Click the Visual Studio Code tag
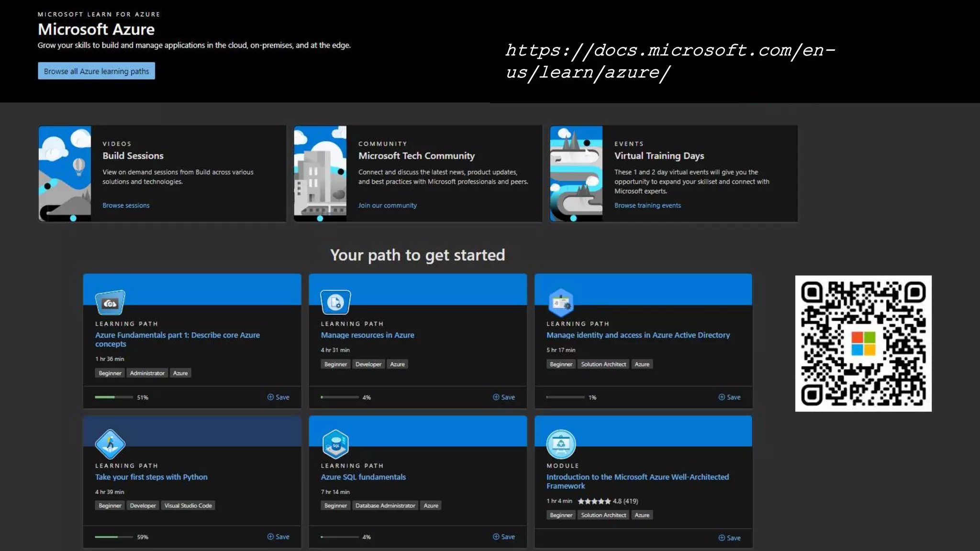 tap(188, 506)
